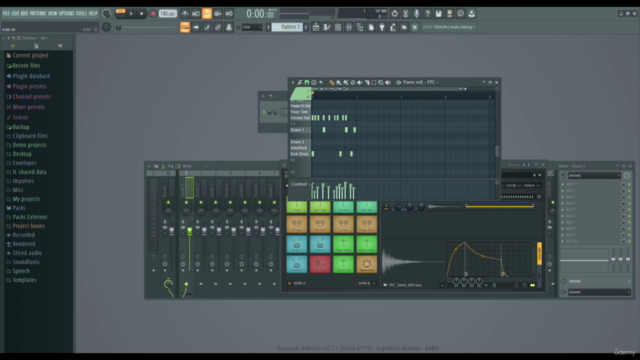Select the highlighted mixer insert 1 track
Image resolution: width=640 pixels, height=360 pixels.
[x=189, y=188]
